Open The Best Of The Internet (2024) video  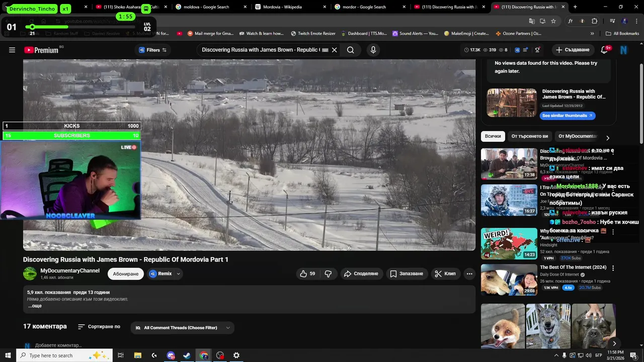coord(573,267)
